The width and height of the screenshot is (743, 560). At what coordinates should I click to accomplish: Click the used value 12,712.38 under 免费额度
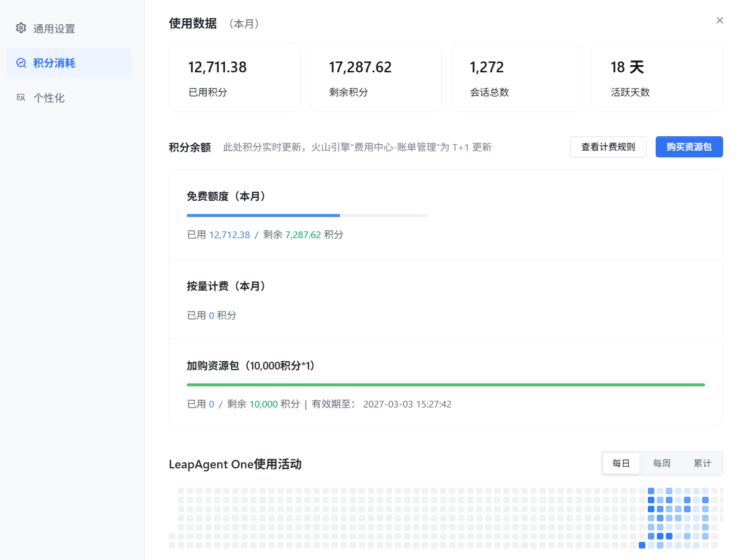point(230,234)
